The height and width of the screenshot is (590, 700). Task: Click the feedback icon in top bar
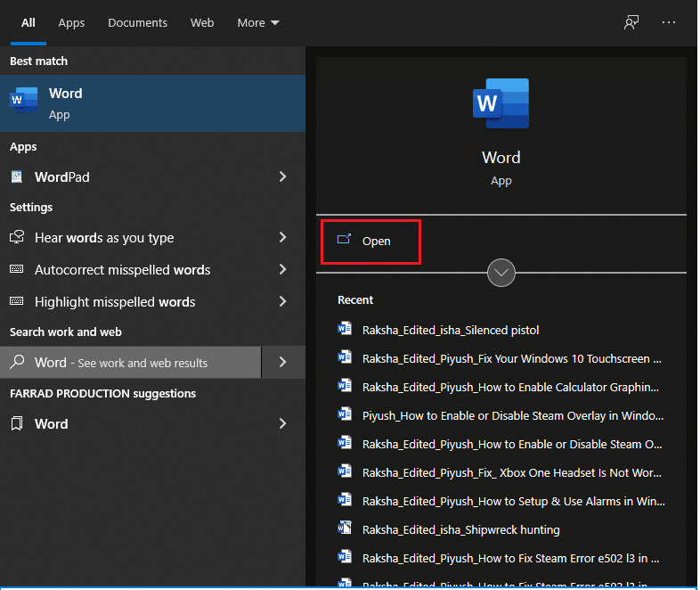click(631, 22)
